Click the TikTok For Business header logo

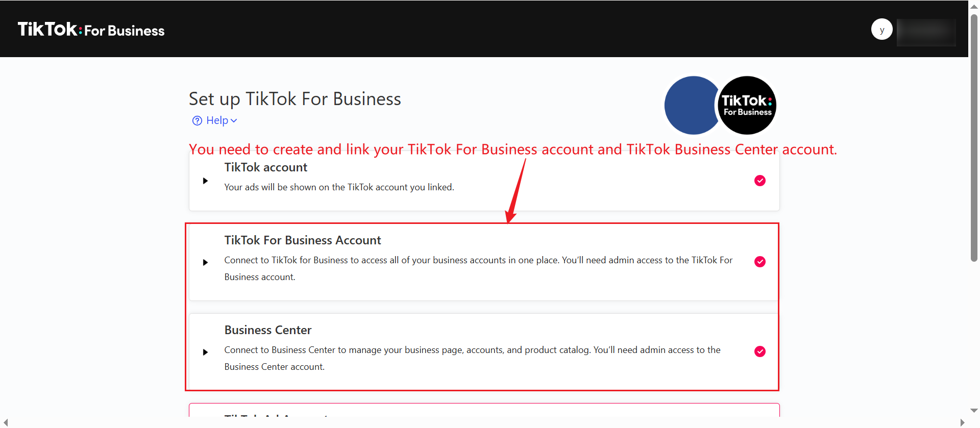tap(91, 30)
